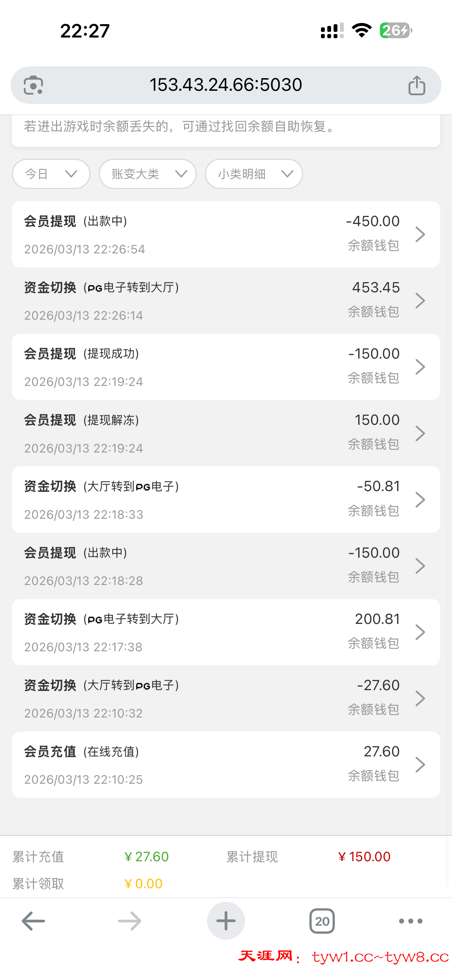The image size is (452, 980).
Task: Open the 小类明细 detail dropdown
Action: pos(254,174)
